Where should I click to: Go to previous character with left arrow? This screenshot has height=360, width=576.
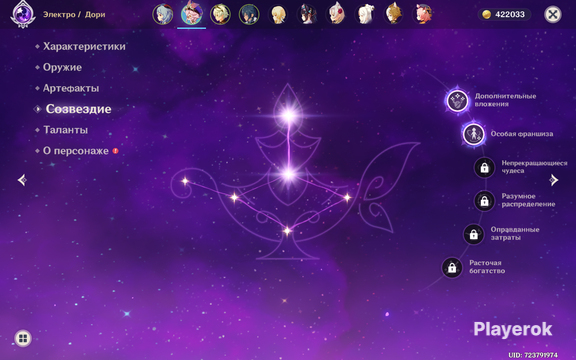tap(22, 180)
